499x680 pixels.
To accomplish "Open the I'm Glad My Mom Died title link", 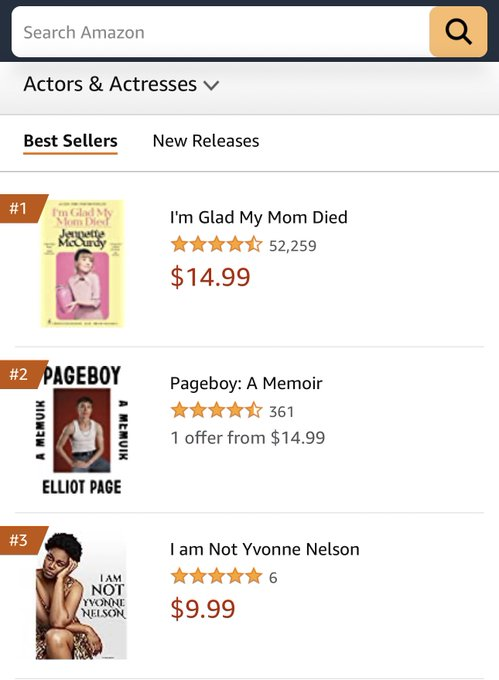I will point(259,217).
